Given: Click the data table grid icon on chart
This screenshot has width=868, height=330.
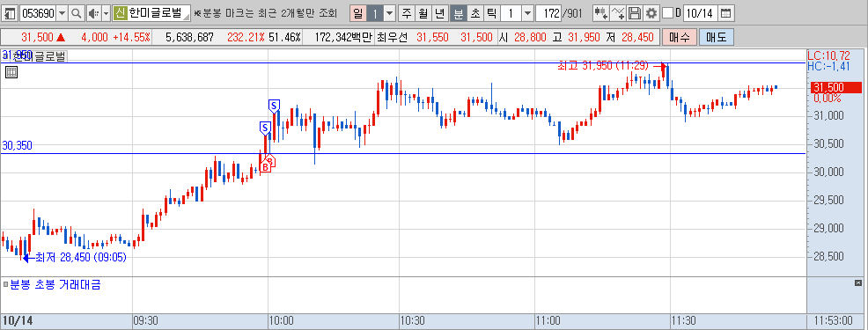Looking at the screenshot, I should point(11,72).
